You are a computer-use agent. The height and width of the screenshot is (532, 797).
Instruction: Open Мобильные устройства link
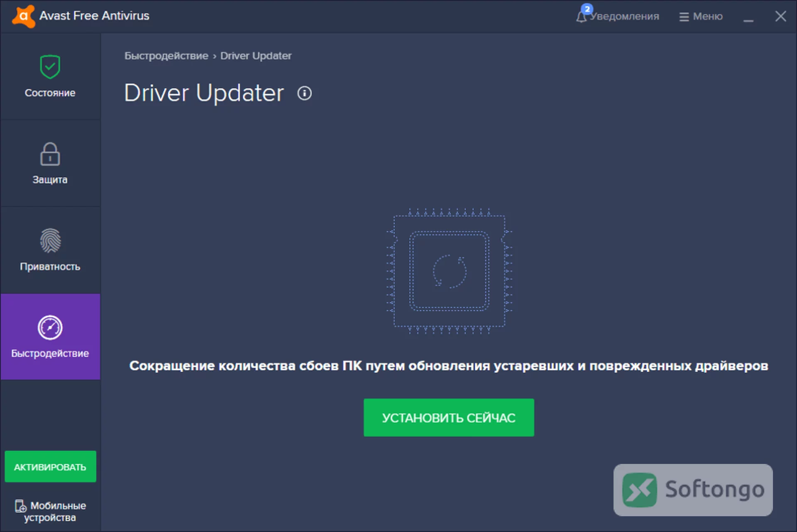pos(50,511)
